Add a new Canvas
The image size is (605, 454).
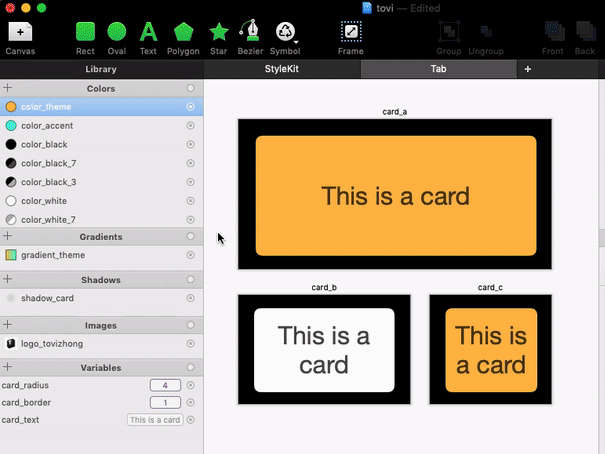[x=20, y=32]
